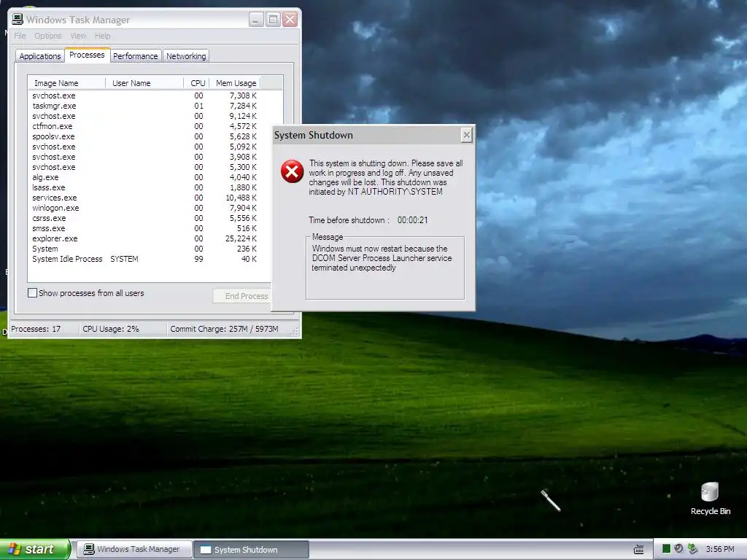Click the 3:56 PM system clock
Viewport: 747px width, 560px height.
[720, 550]
